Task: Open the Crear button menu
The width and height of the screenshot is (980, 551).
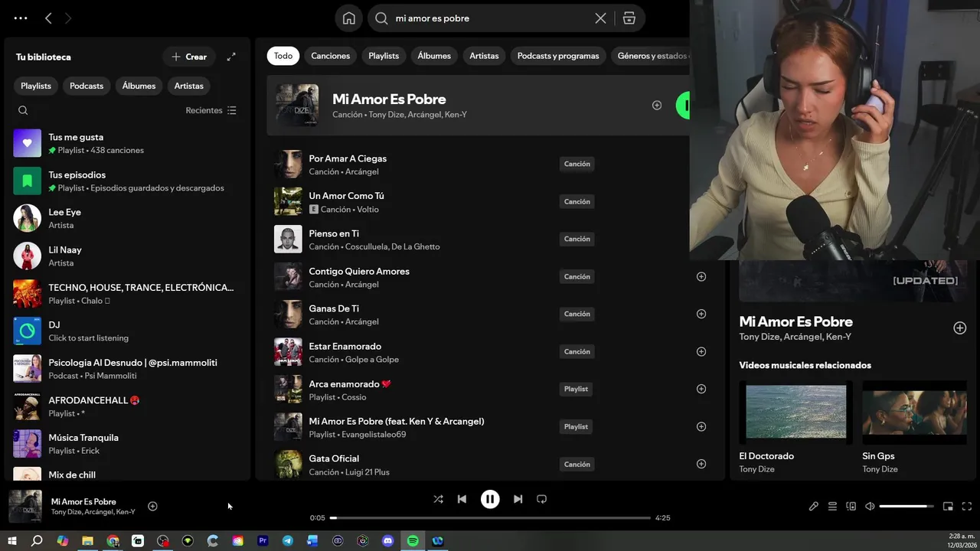Action: [x=189, y=57]
